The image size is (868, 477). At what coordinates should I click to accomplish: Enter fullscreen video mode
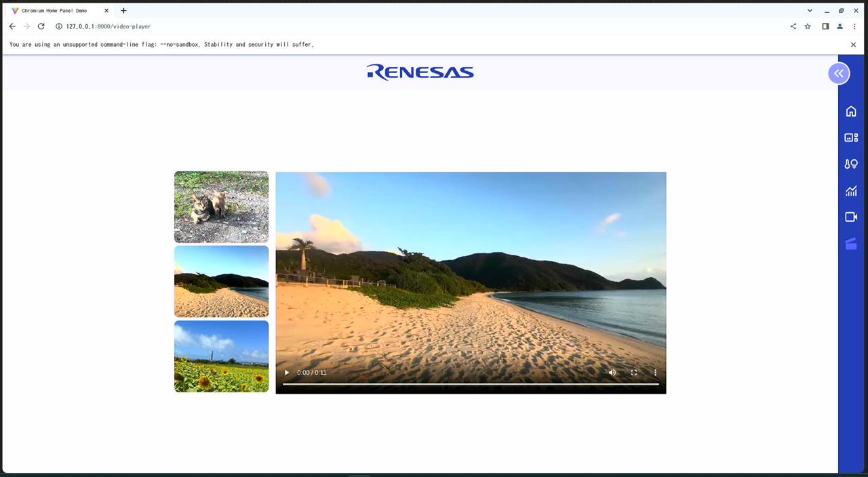coord(634,373)
